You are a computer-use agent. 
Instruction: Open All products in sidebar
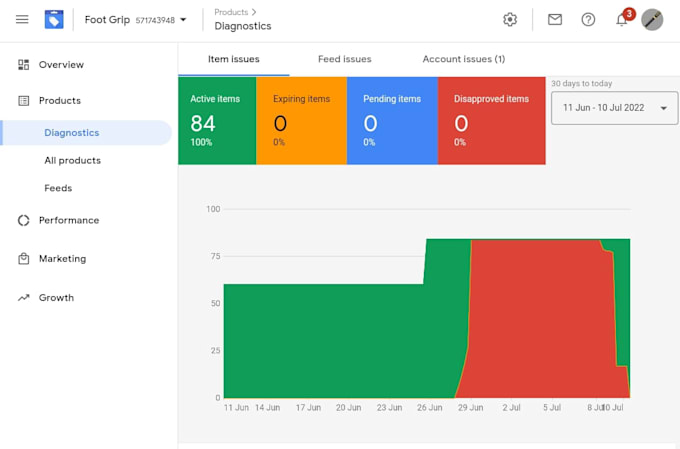point(72,160)
